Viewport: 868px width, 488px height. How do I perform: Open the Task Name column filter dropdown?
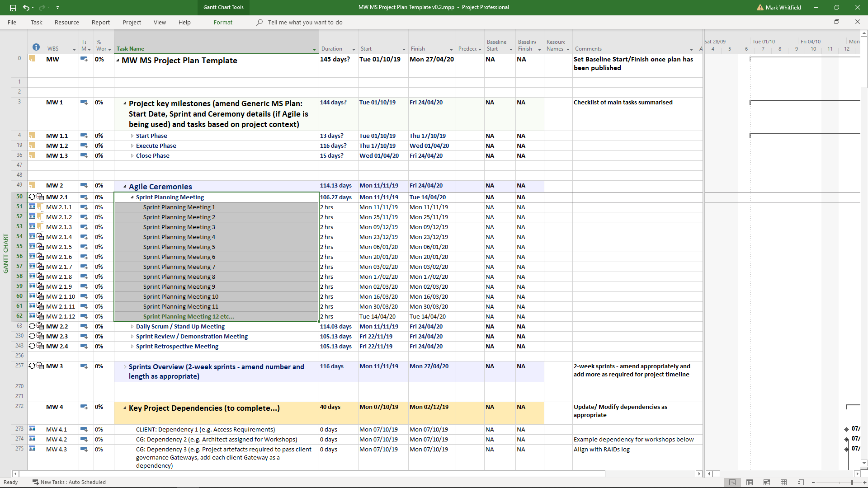click(314, 49)
